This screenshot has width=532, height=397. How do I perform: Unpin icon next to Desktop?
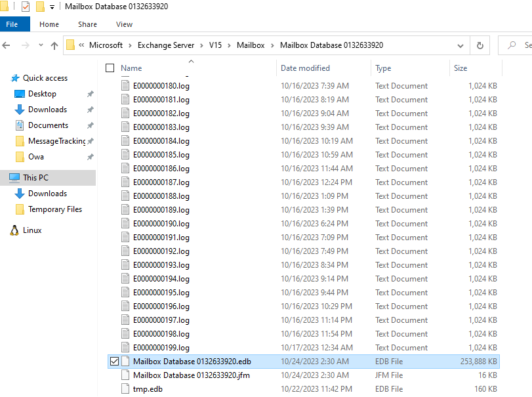pos(91,94)
